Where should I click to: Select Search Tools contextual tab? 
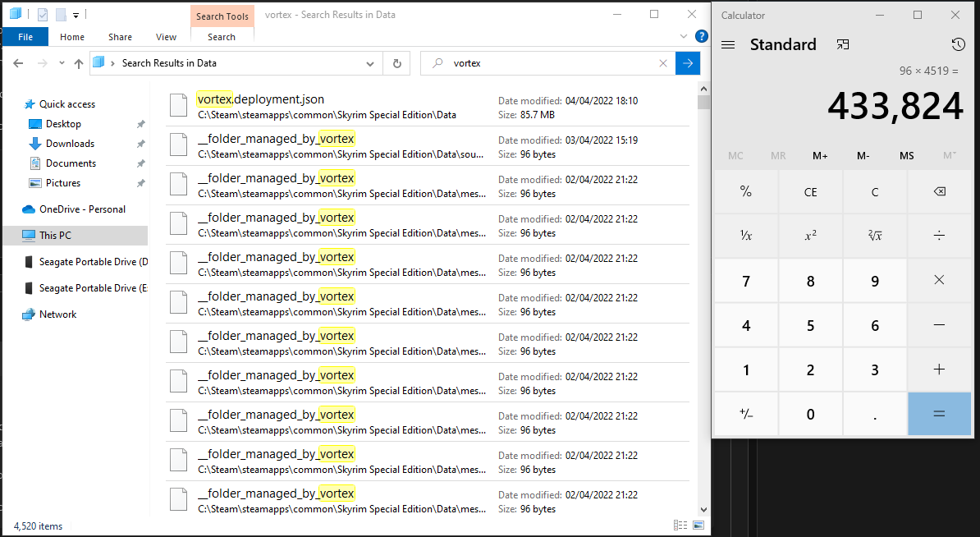(x=222, y=16)
